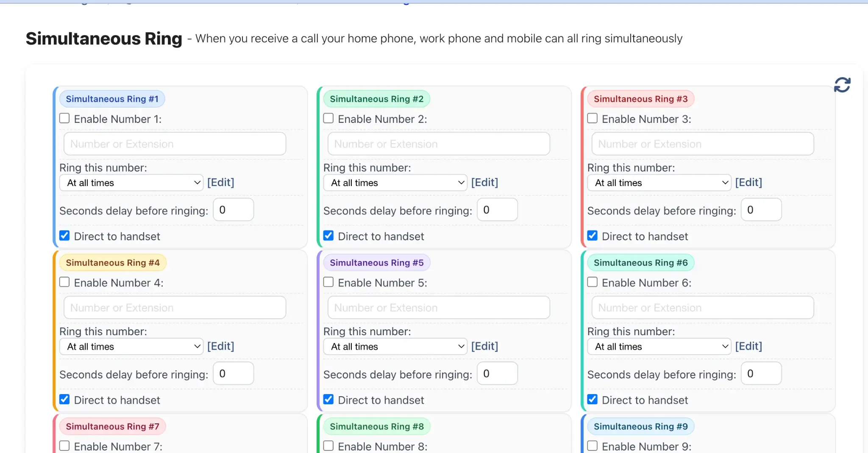Click seconds delay field in Ring #6
This screenshot has width=868, height=453.
click(761, 374)
